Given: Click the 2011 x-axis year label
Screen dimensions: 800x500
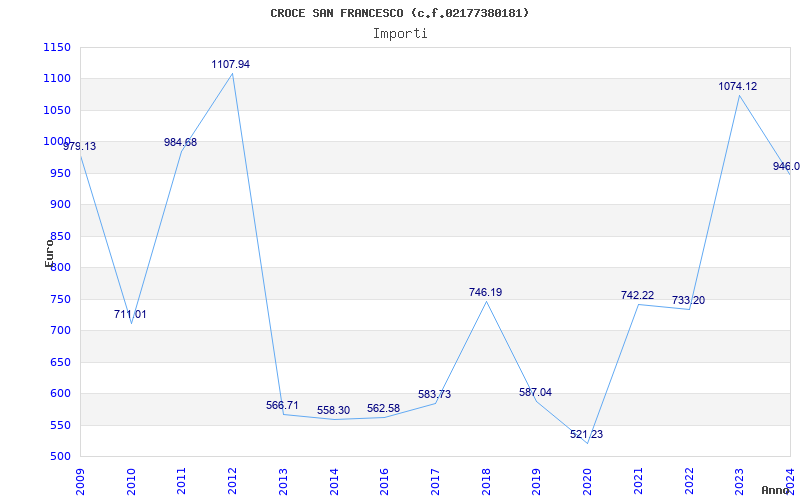Looking at the screenshot, I should tap(182, 481).
